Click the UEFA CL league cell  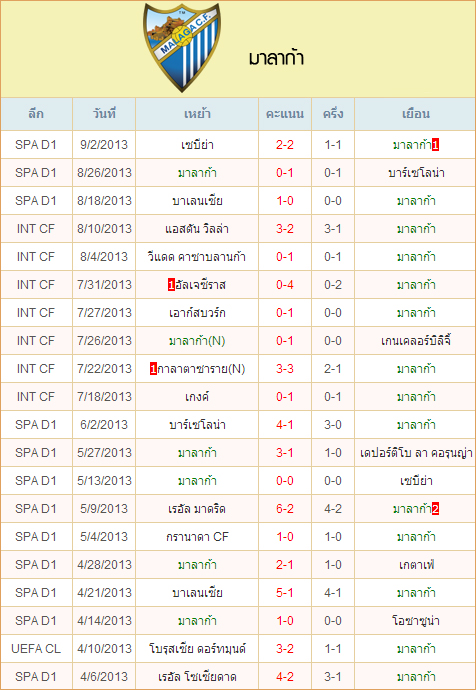(x=36, y=649)
